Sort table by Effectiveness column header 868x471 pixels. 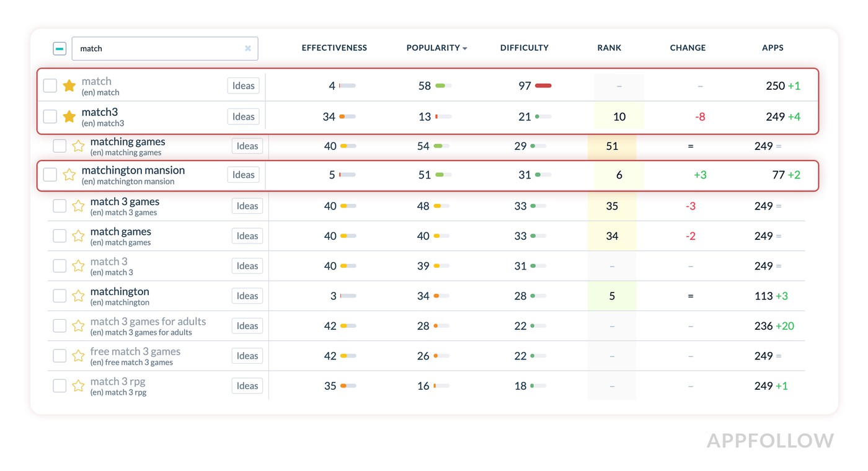(x=334, y=48)
